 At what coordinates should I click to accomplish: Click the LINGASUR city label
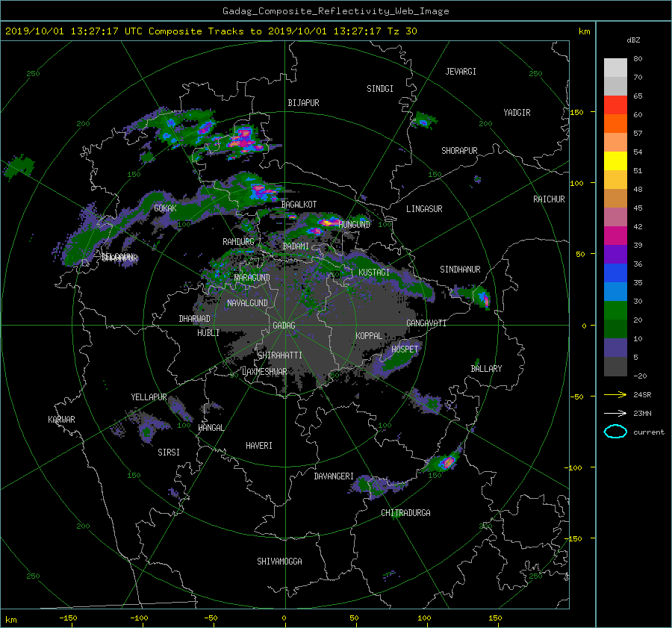[424, 209]
